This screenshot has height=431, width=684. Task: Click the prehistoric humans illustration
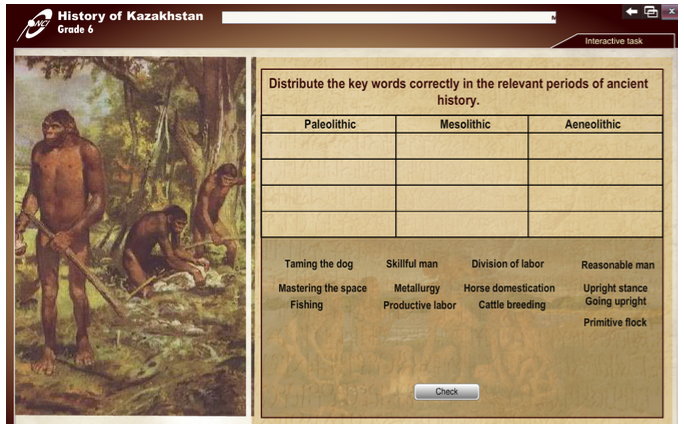(130, 236)
